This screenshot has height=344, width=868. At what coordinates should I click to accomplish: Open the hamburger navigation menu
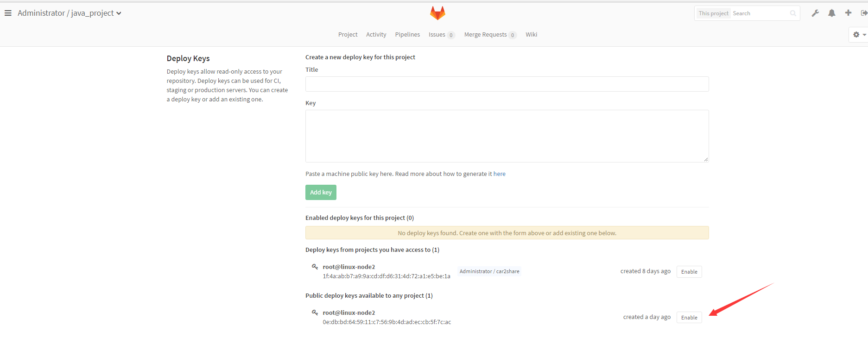pyautogui.click(x=8, y=13)
